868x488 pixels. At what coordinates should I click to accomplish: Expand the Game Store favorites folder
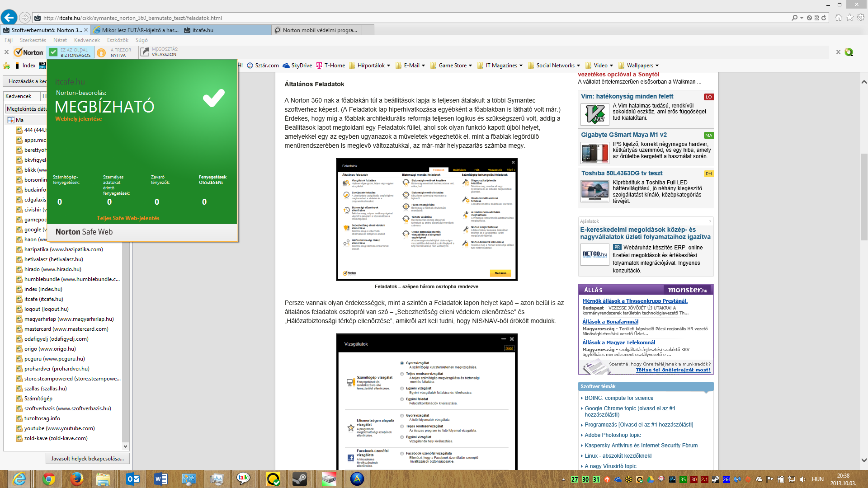[451, 66]
